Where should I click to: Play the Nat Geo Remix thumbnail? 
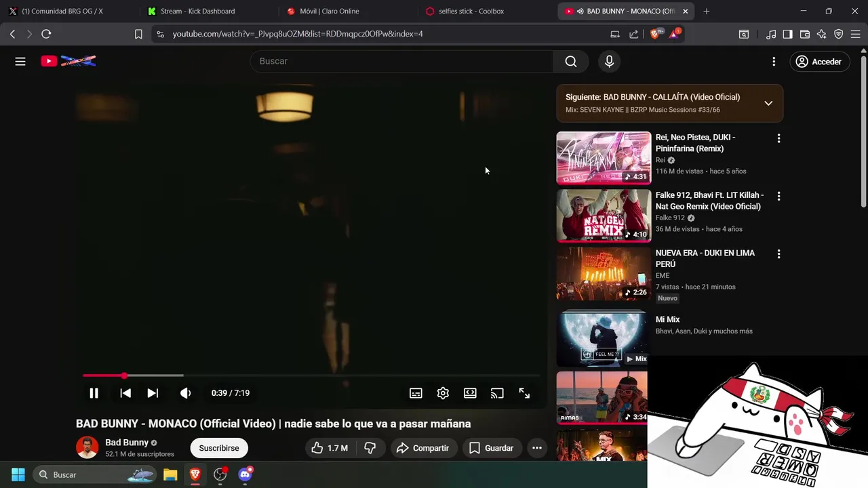tap(604, 216)
